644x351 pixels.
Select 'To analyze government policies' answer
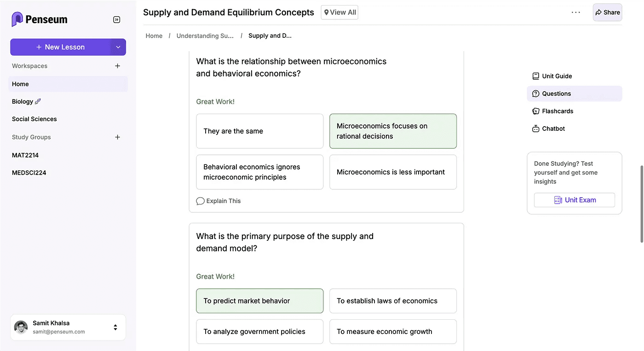point(259,331)
